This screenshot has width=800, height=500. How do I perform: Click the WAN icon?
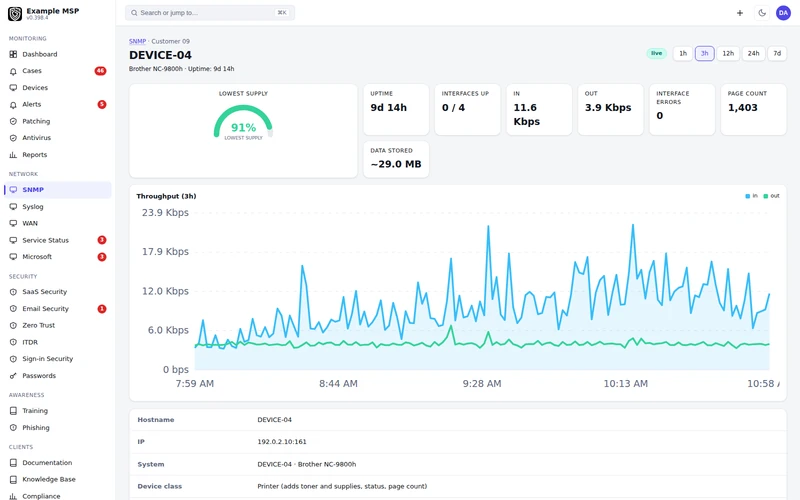pos(13,223)
